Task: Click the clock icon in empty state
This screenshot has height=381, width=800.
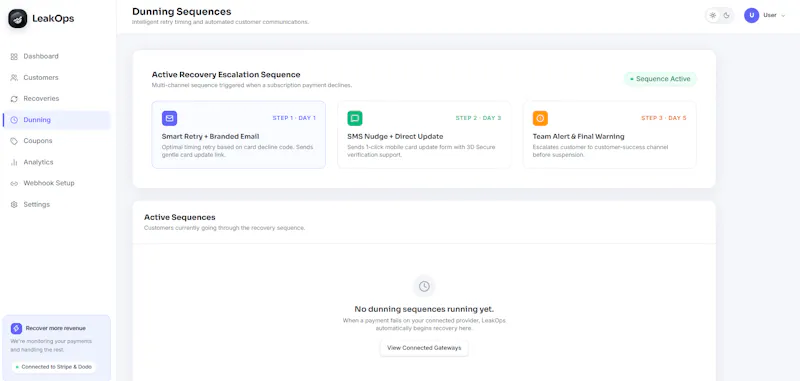Action: click(424, 286)
